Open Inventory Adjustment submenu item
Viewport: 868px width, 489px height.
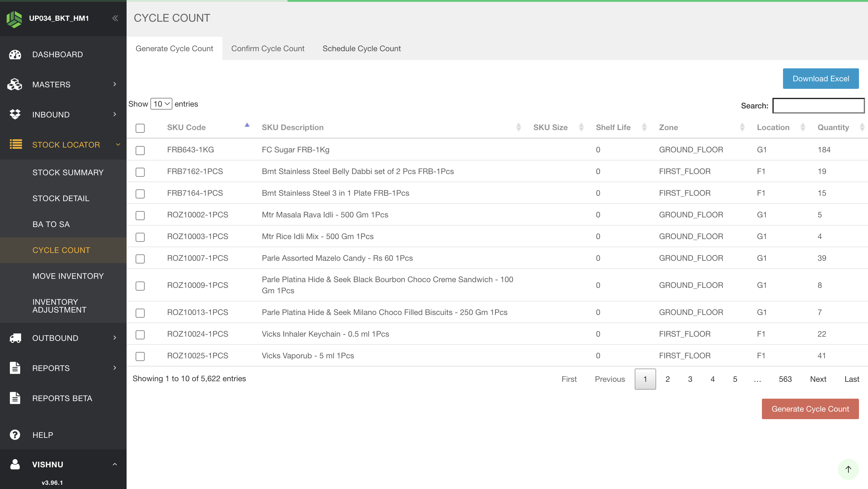click(x=63, y=306)
